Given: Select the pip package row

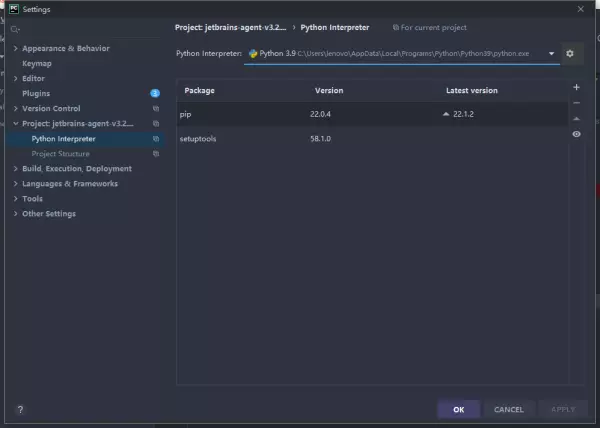Looking at the screenshot, I should [x=372, y=114].
